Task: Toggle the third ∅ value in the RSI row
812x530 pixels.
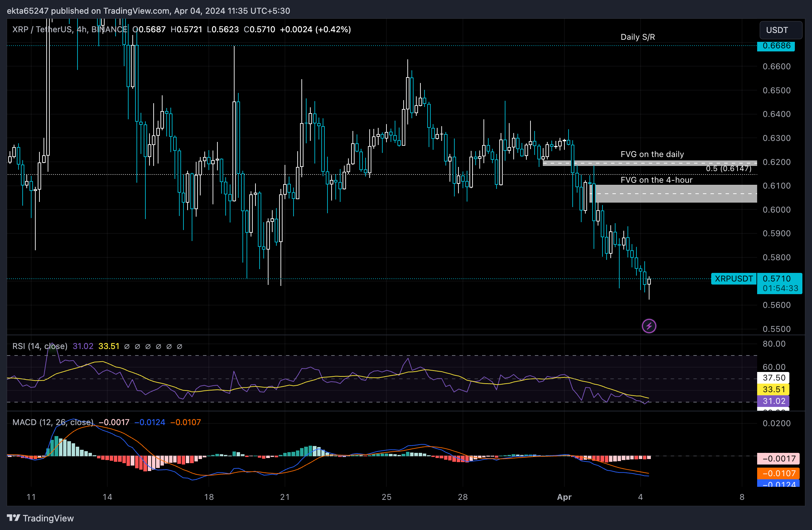Action: (x=148, y=346)
